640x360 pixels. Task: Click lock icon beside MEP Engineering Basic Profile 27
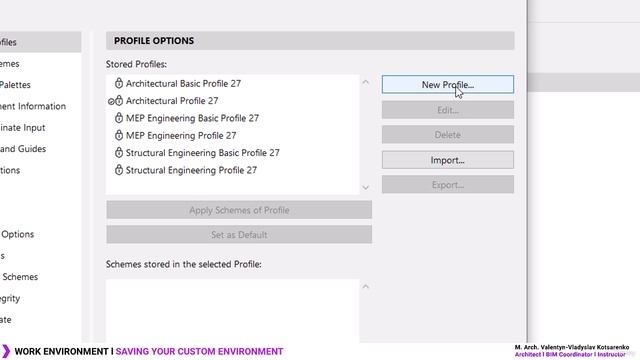click(x=118, y=118)
